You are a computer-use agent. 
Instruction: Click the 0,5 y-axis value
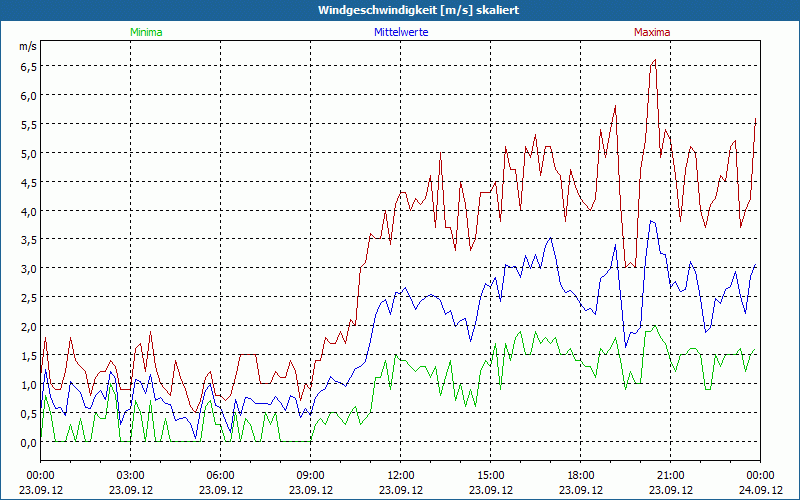click(29, 414)
